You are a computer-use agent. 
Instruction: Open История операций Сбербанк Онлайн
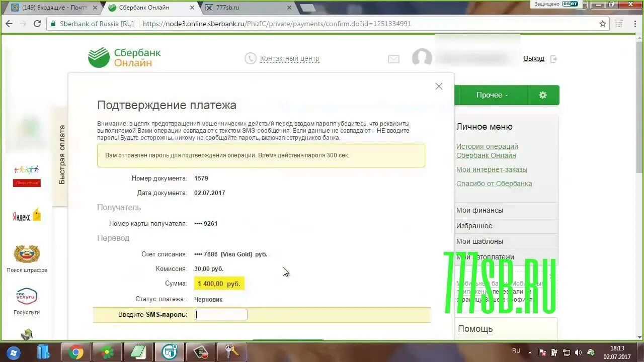click(x=487, y=151)
